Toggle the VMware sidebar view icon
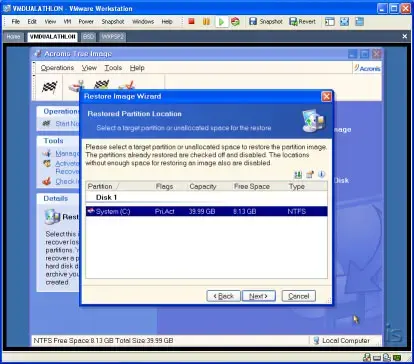This screenshot has width=414, height=364. point(329,22)
